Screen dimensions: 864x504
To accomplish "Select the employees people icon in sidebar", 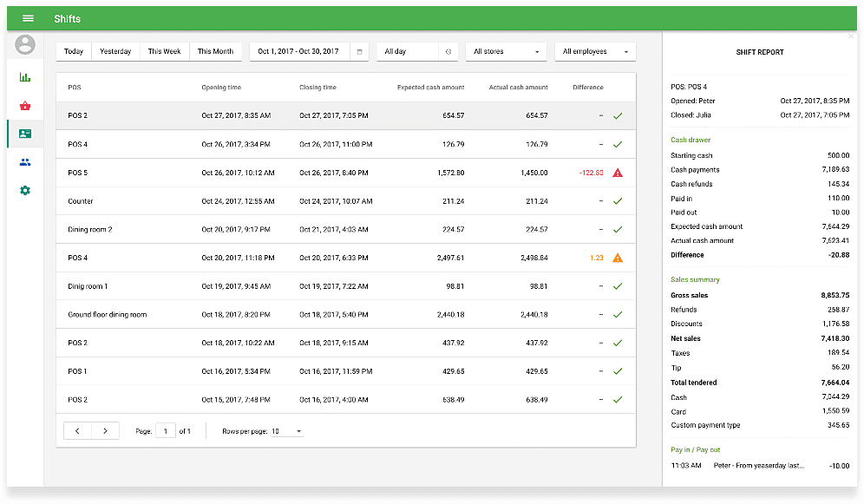I will click(x=25, y=162).
